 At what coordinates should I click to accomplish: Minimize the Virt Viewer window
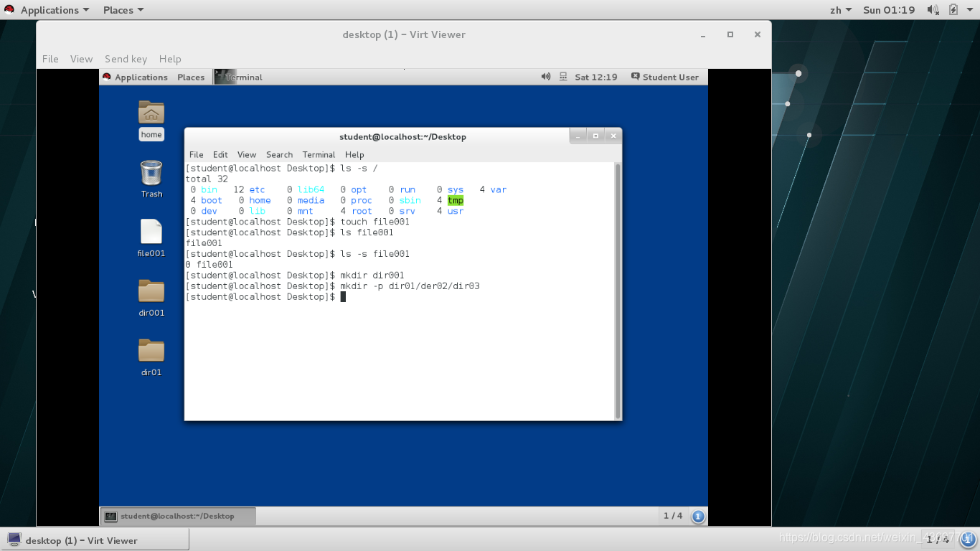point(703,34)
